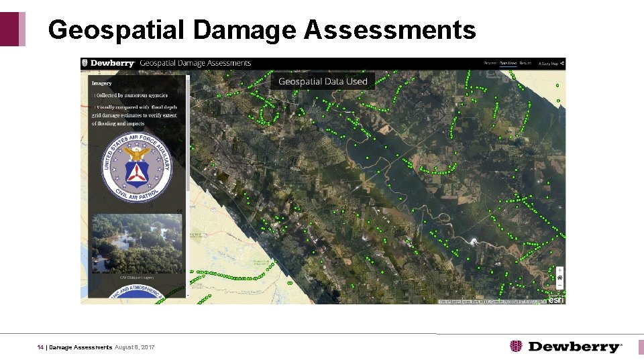644x362 pixels.
Task: Click the 'Visually compared with flood depth' bullet text
Action: click(134, 115)
